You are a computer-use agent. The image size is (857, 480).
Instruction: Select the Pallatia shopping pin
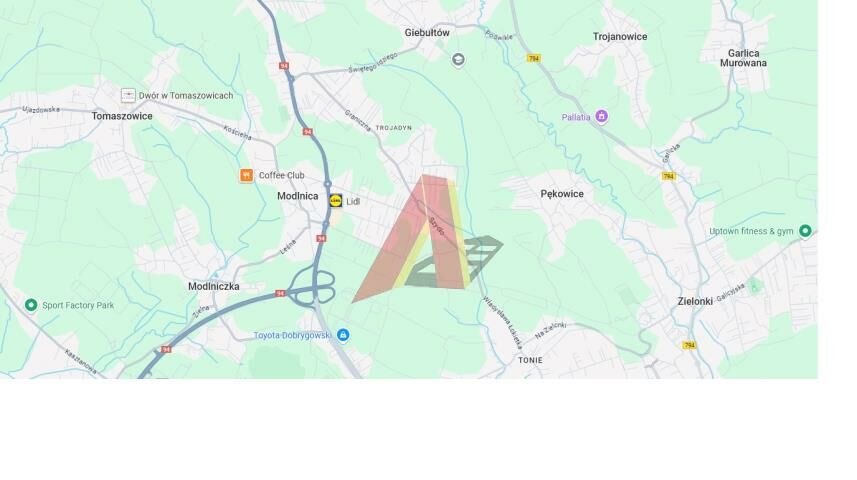click(602, 116)
